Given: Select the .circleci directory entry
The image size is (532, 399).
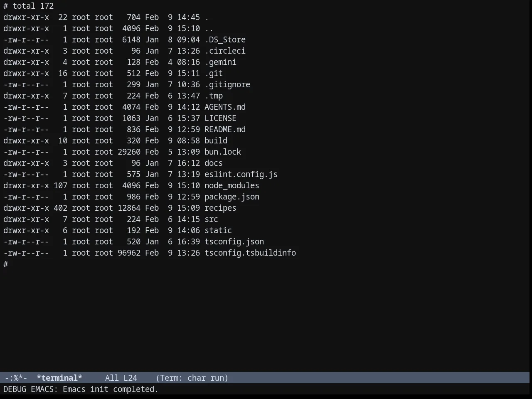Looking at the screenshot, I should 225,51.
